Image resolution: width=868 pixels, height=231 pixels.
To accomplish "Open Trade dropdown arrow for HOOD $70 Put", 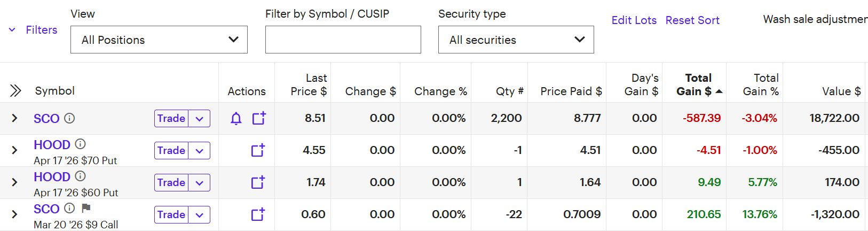I will point(200,151).
